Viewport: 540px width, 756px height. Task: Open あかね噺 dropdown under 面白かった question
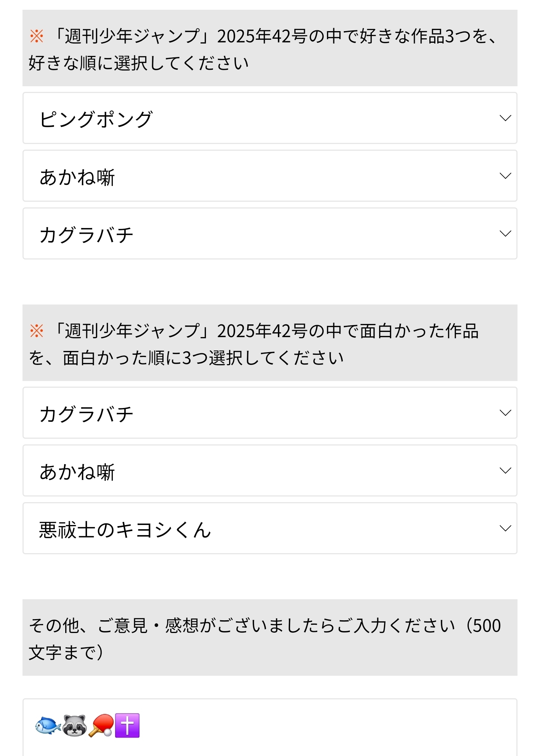[x=262, y=471]
